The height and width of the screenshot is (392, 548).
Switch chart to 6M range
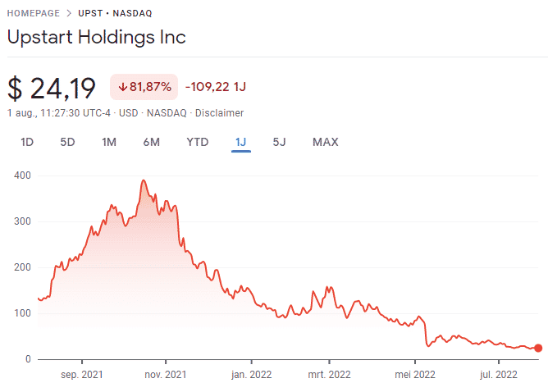pyautogui.click(x=151, y=142)
